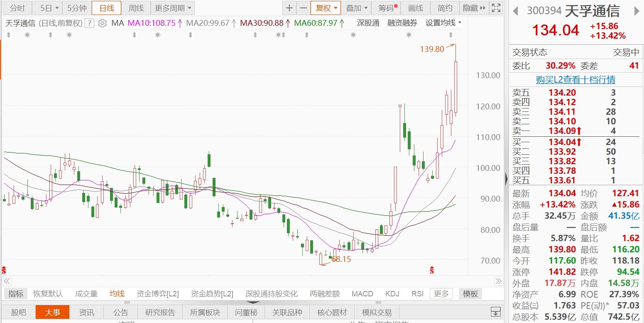Select RSI indicator
Screen dimensions: 644x323
(x=417, y=294)
